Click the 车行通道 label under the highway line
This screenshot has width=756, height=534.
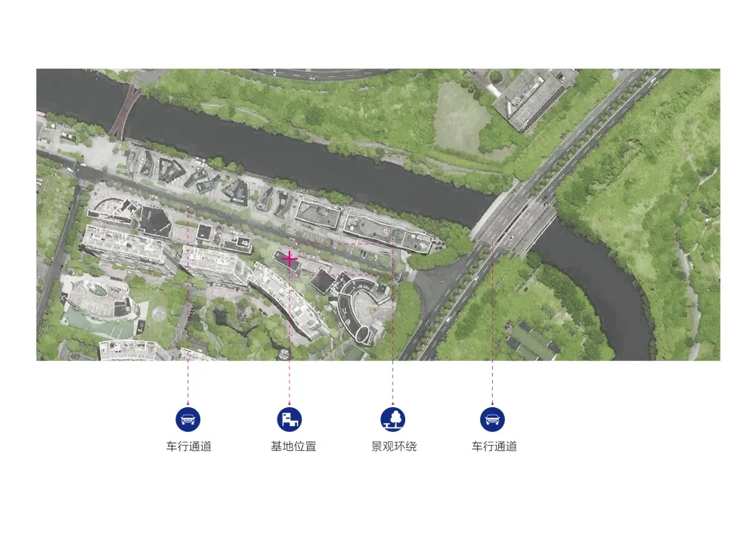(494, 446)
